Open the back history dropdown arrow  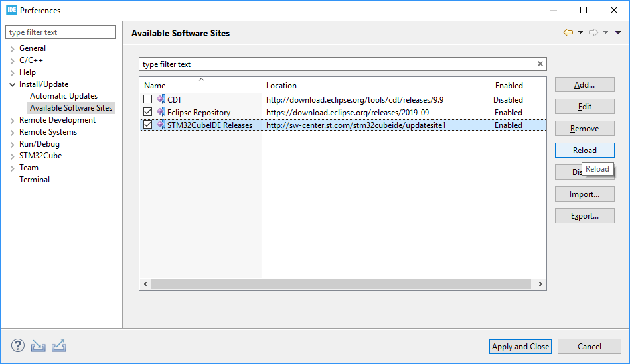pos(581,32)
